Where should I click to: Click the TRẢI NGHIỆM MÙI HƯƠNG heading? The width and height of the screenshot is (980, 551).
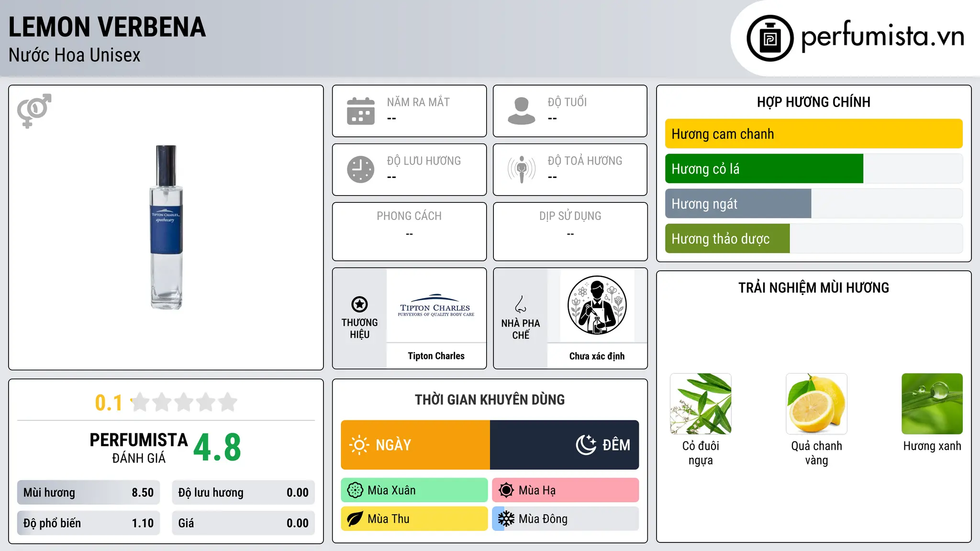(813, 288)
